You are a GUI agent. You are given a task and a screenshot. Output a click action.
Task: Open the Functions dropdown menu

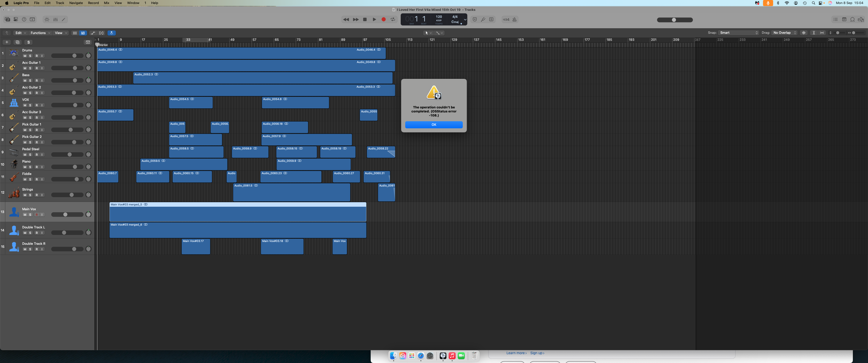tap(40, 33)
